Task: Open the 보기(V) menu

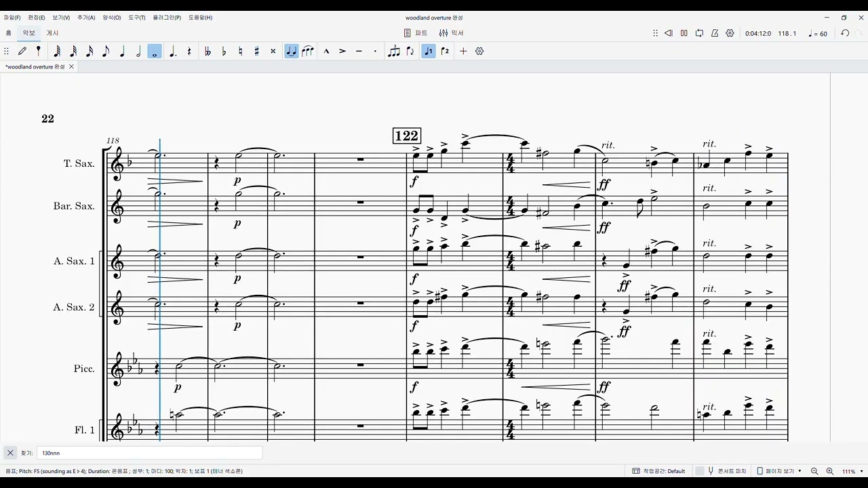Action: (x=61, y=18)
